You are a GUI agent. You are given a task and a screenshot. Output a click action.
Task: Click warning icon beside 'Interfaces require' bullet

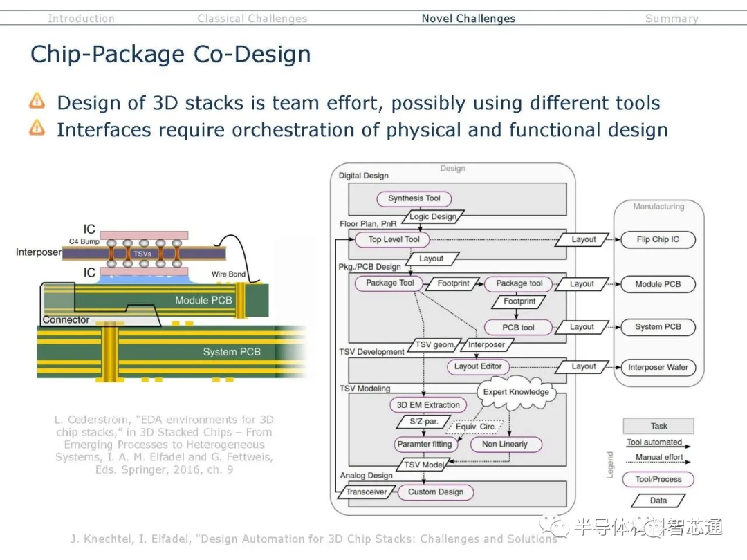coord(37,128)
